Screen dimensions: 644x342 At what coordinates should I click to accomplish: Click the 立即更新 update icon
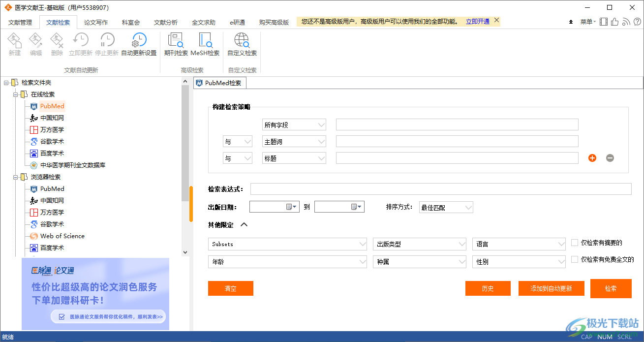[x=80, y=44]
